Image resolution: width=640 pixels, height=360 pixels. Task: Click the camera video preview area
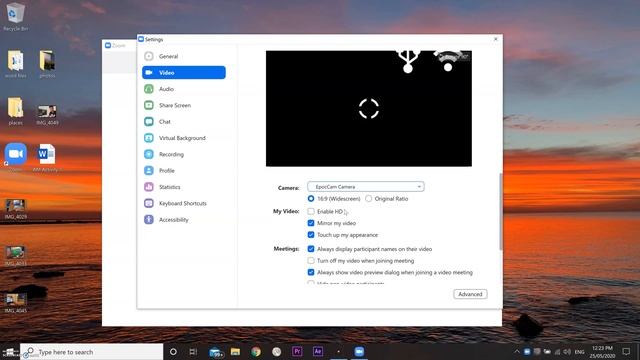(369, 109)
